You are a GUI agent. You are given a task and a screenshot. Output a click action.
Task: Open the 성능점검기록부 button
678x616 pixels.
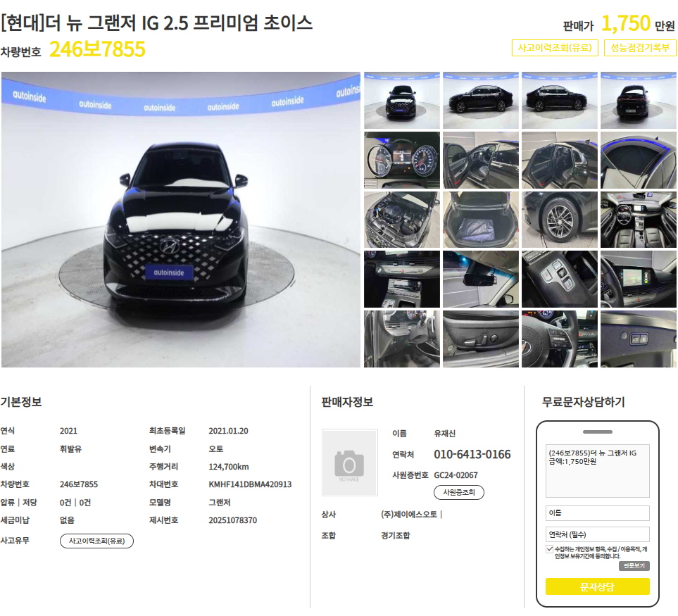point(640,48)
